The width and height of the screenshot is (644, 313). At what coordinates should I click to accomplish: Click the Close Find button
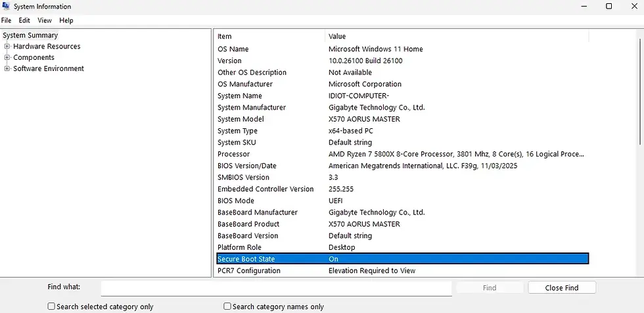tap(562, 287)
